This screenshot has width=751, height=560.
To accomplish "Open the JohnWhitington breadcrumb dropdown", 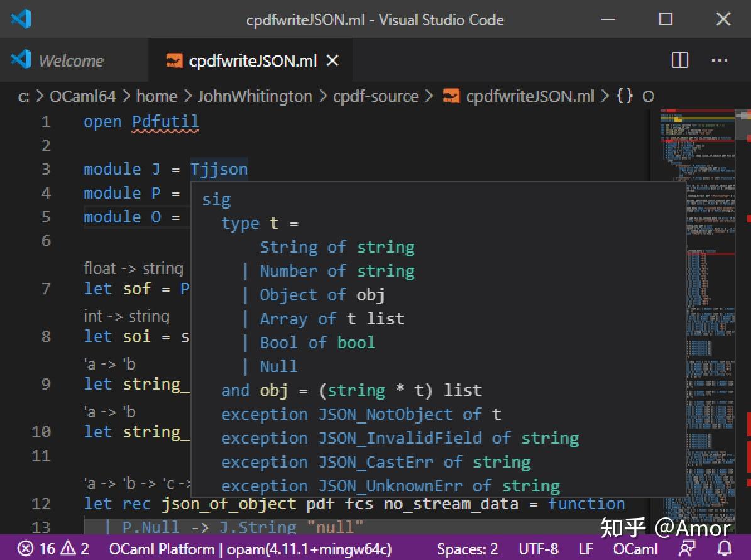I will click(255, 96).
